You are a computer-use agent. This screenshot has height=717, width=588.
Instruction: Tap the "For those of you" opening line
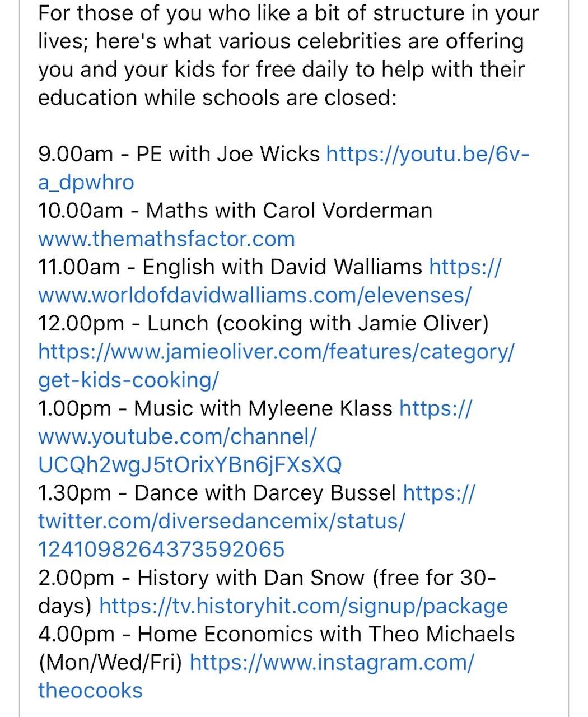288,13
